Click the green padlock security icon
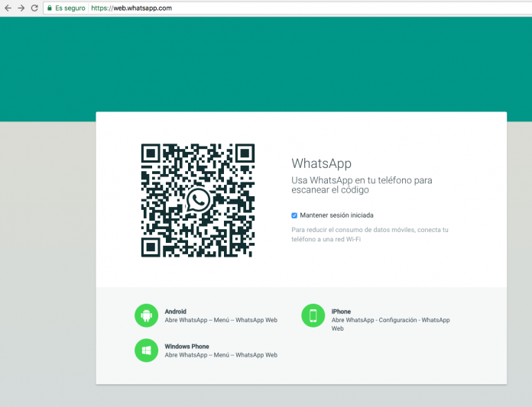This screenshot has width=532, height=407. point(50,8)
